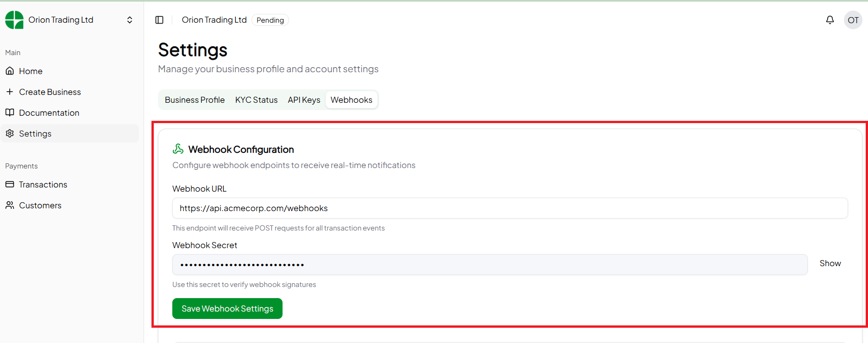Click the Settings page heading
The width and height of the screenshot is (868, 343).
coord(193,50)
